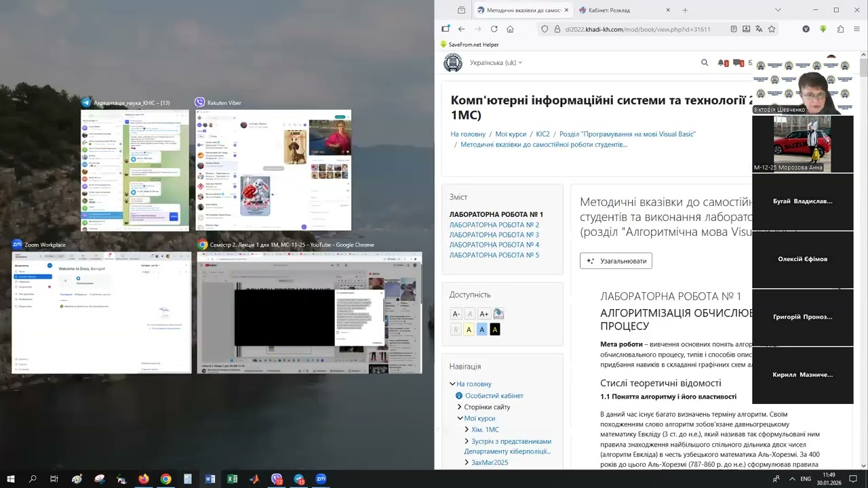Open ЛАБОРАТОРНА РОБОТА № 4 chapter
The width and height of the screenshot is (868, 488).
point(494,245)
